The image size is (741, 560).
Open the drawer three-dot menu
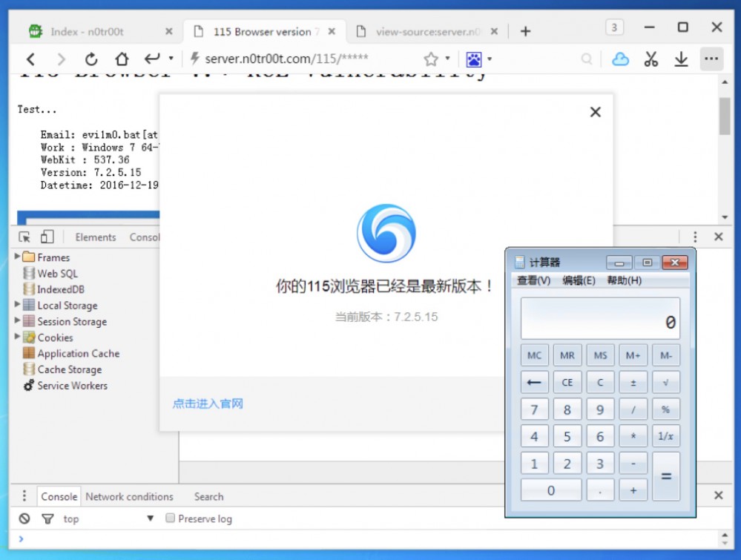pyautogui.click(x=24, y=495)
